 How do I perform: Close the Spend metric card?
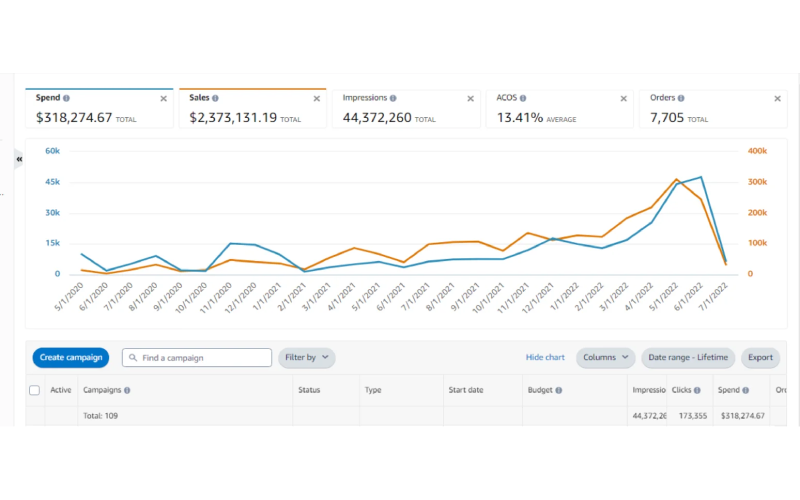pos(164,98)
